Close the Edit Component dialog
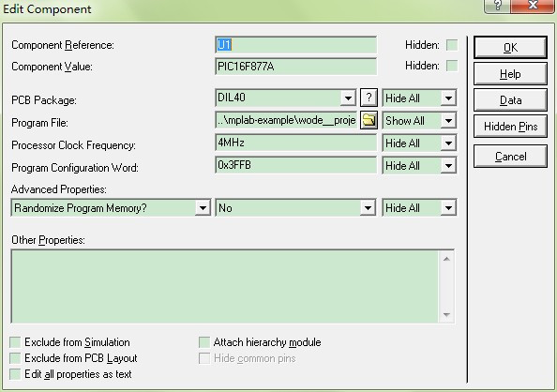 [532, 6]
